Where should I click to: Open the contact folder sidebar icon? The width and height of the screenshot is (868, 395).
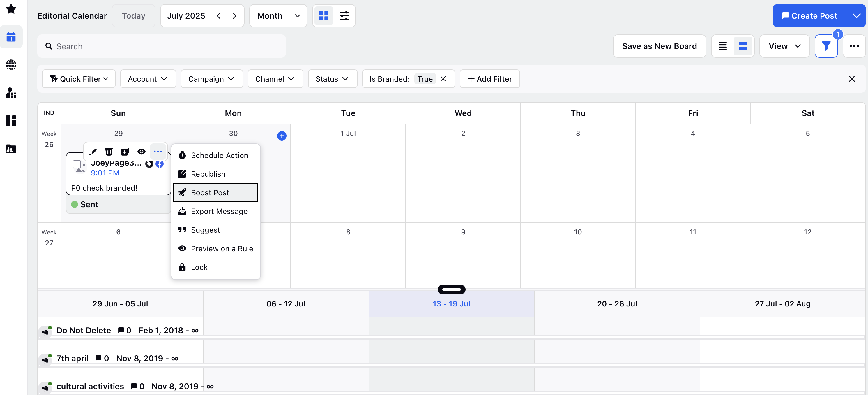(11, 149)
